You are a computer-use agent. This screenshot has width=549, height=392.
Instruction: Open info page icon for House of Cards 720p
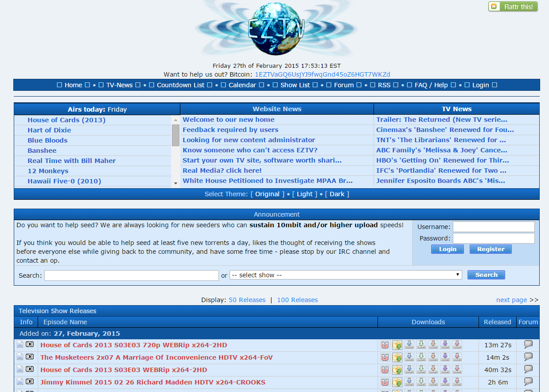[20, 344]
